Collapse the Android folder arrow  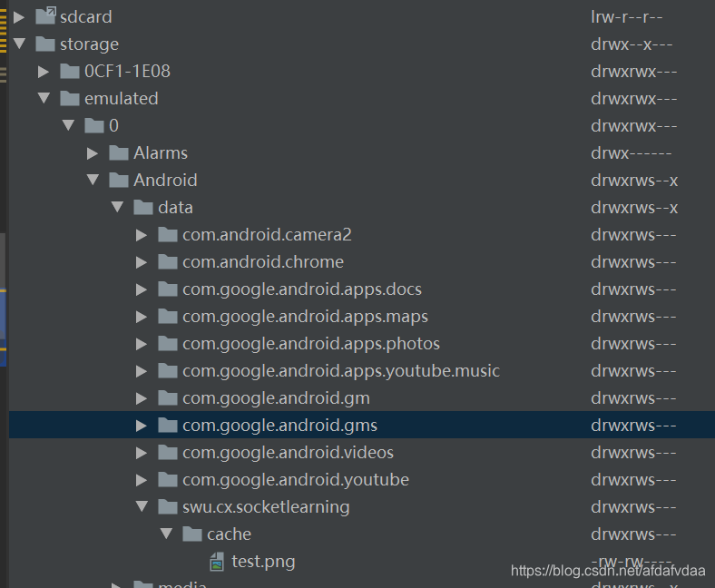pos(93,180)
